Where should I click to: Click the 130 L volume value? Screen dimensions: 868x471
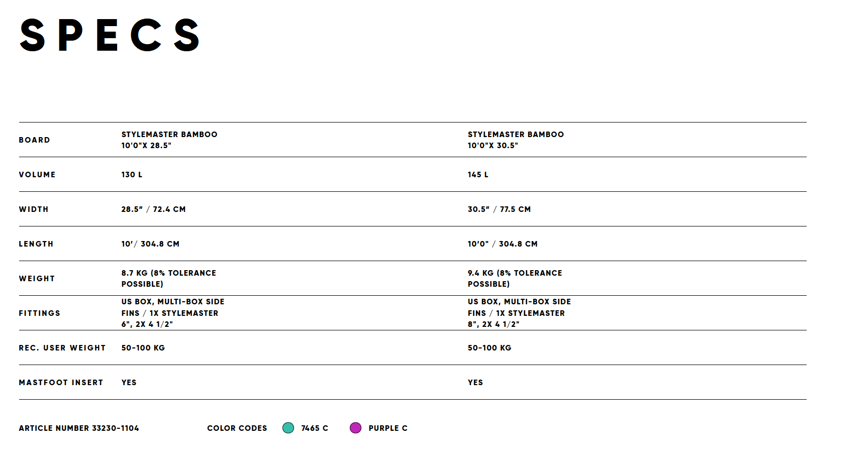pos(132,175)
